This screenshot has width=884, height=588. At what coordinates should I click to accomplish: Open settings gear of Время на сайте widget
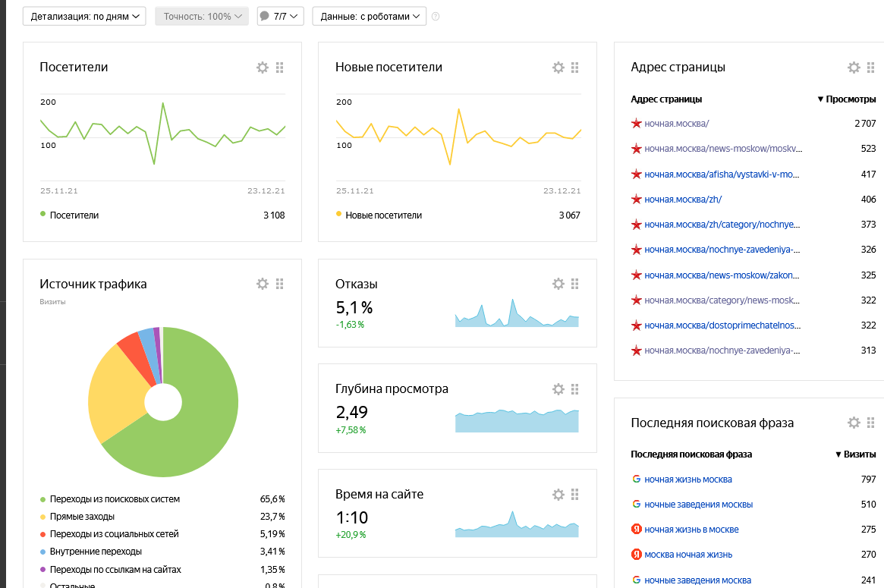coord(558,495)
